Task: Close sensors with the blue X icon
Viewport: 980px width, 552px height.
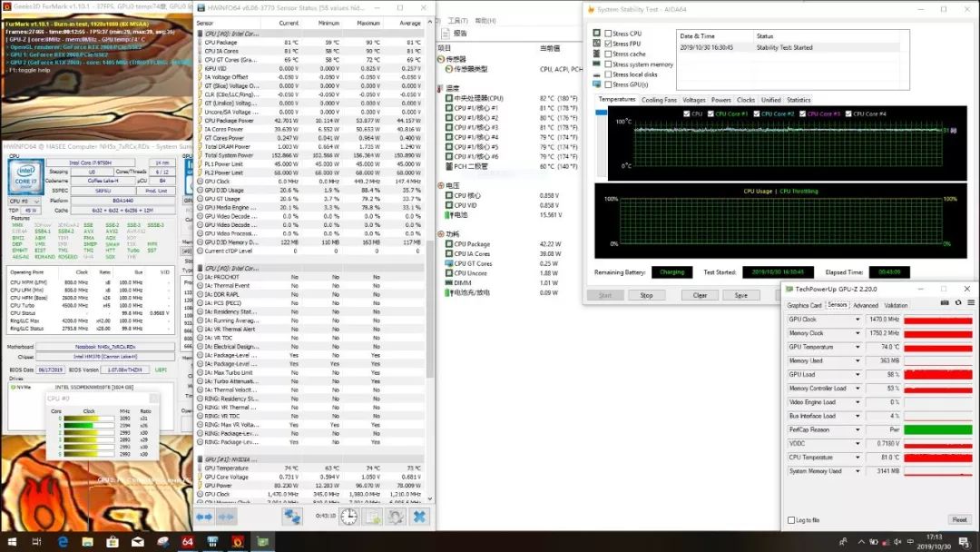Action: (x=419, y=517)
